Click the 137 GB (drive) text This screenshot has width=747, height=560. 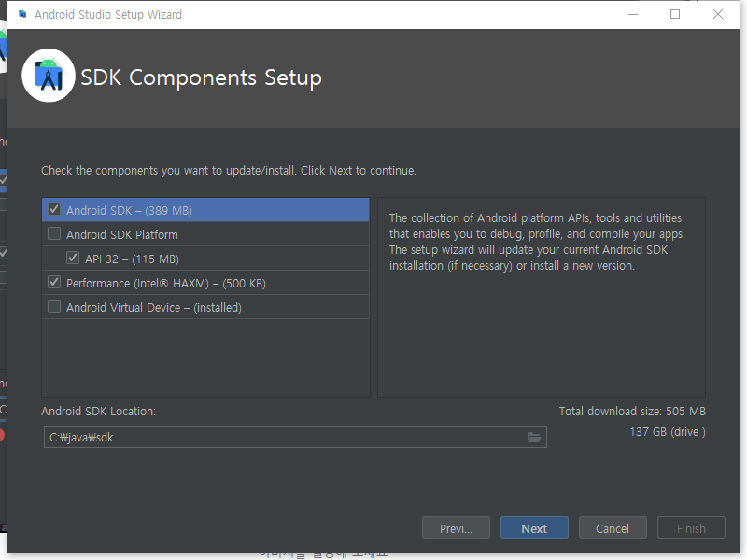[x=668, y=432]
